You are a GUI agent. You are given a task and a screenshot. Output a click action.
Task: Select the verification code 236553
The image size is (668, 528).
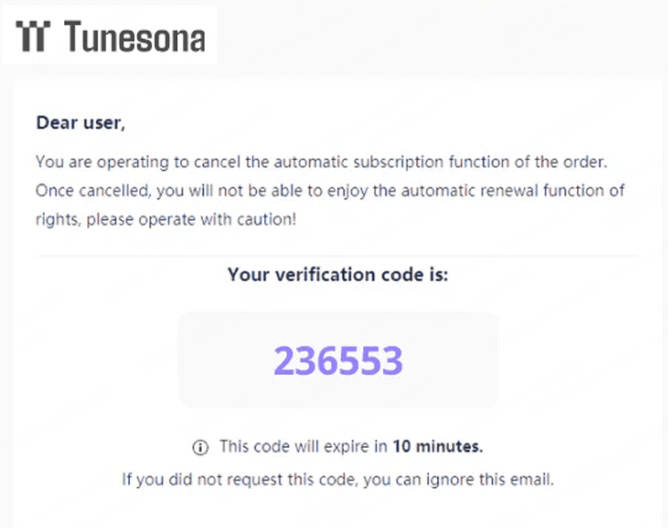(338, 359)
